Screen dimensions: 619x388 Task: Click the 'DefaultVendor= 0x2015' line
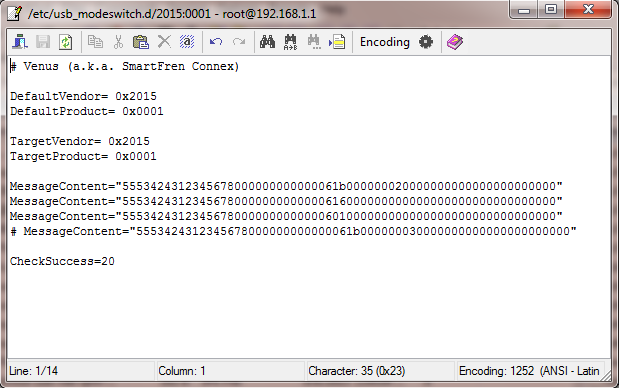click(x=83, y=96)
